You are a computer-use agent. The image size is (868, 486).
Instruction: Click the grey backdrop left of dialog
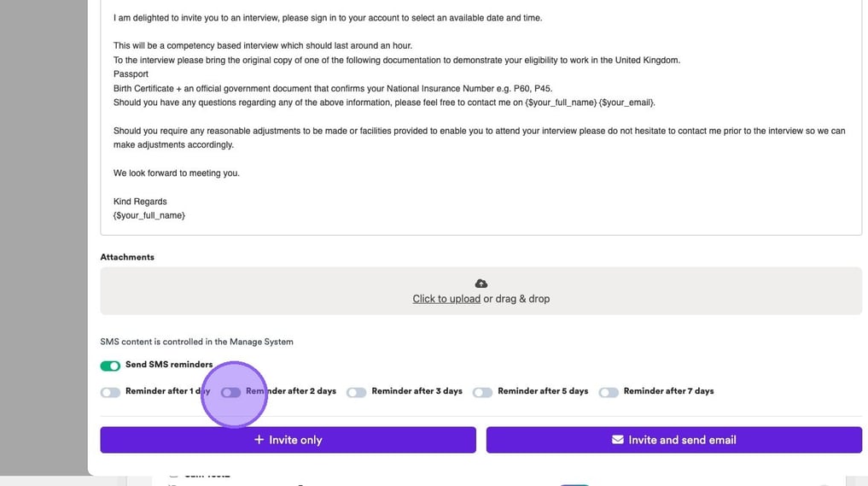click(43, 239)
